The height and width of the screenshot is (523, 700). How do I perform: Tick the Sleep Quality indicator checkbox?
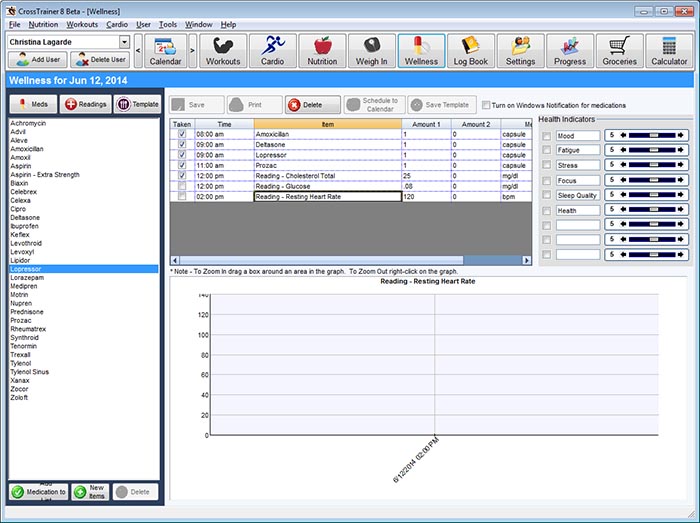click(546, 195)
